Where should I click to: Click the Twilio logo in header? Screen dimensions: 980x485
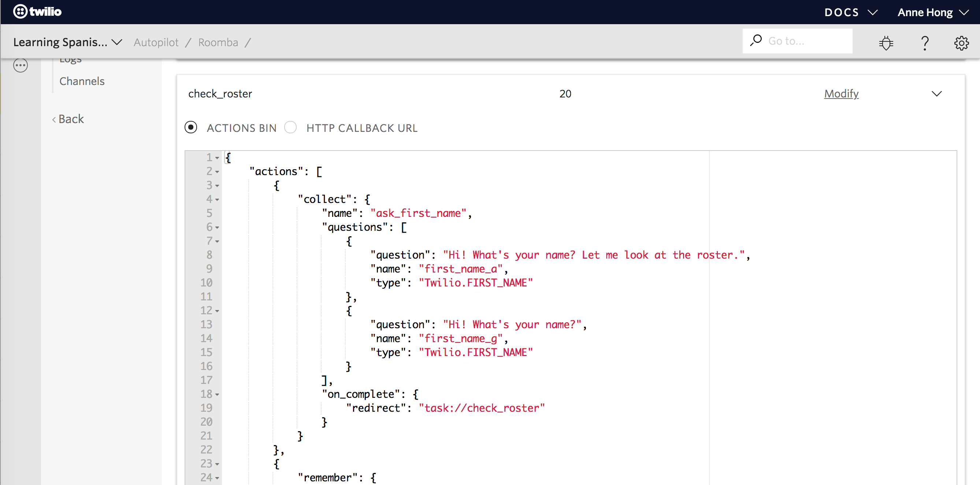pyautogui.click(x=37, y=11)
